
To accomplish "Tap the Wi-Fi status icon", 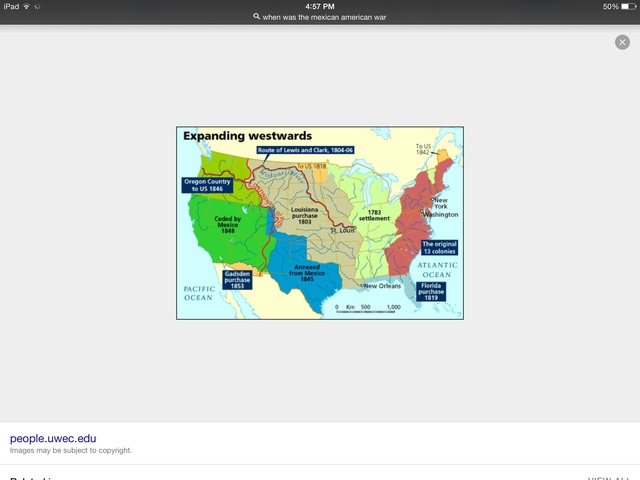I will (x=27, y=6).
